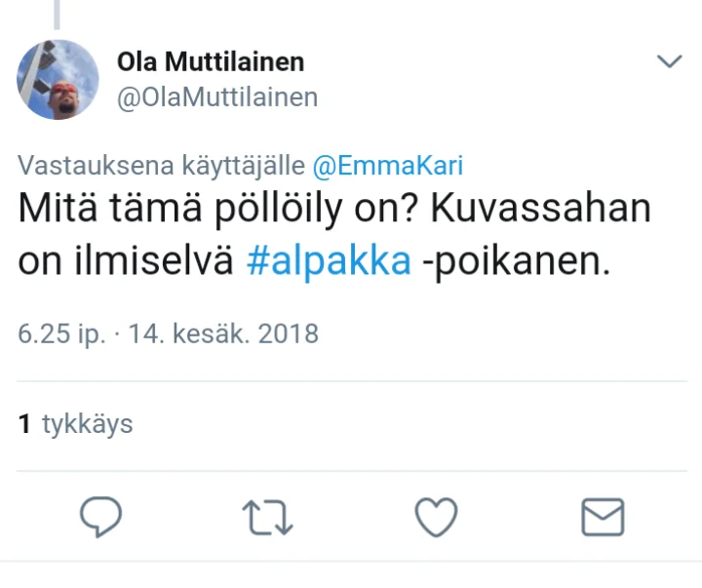View who liked via tykkäys label
Image resolution: width=702 pixels, height=588 pixels.
(87, 424)
